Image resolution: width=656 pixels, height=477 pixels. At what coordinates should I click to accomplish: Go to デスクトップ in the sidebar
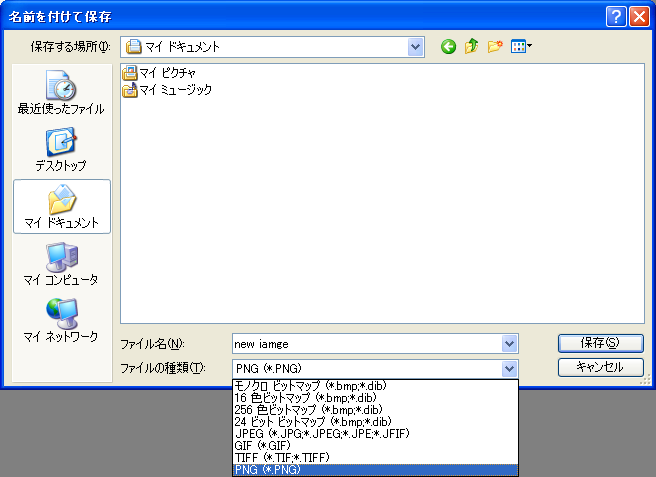pos(61,149)
